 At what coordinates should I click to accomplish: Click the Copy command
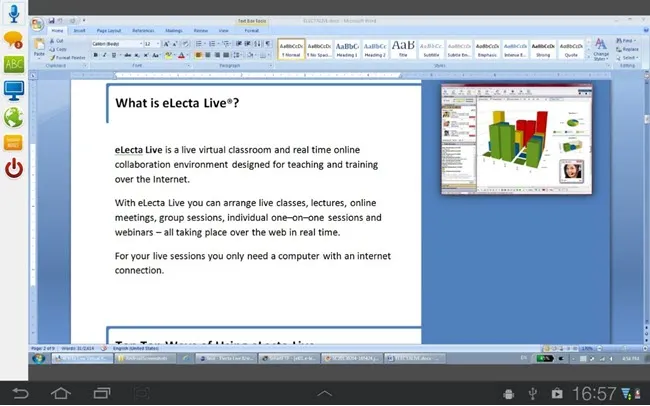[x=58, y=49]
